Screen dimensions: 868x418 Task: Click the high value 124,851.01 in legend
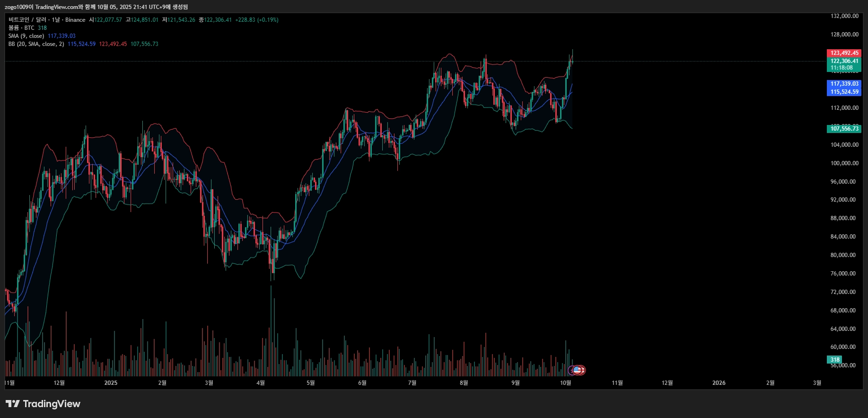(145, 20)
